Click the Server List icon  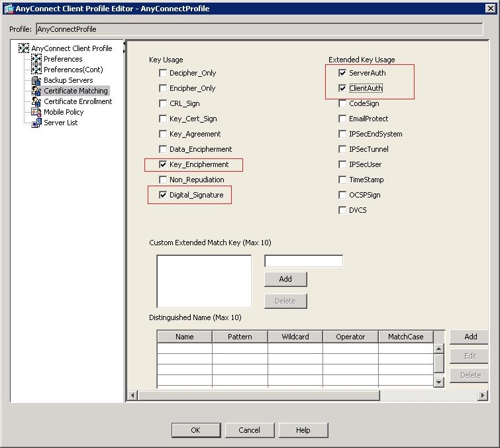[36, 123]
